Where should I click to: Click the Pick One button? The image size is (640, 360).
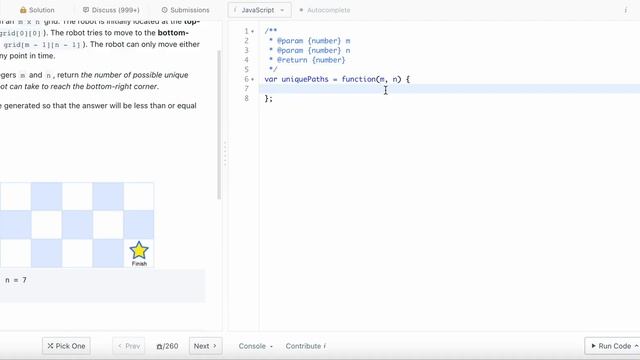pos(66,346)
